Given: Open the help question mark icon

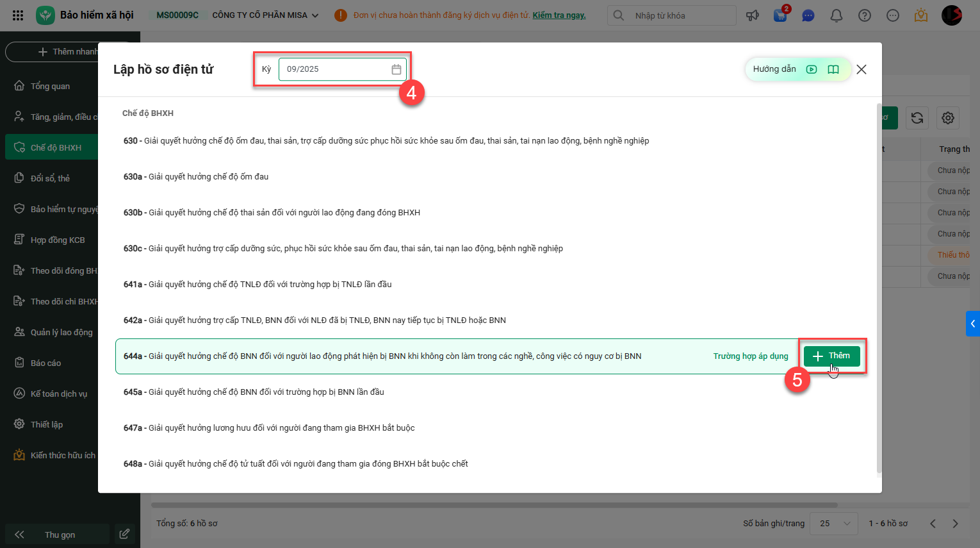Looking at the screenshot, I should pyautogui.click(x=865, y=15).
